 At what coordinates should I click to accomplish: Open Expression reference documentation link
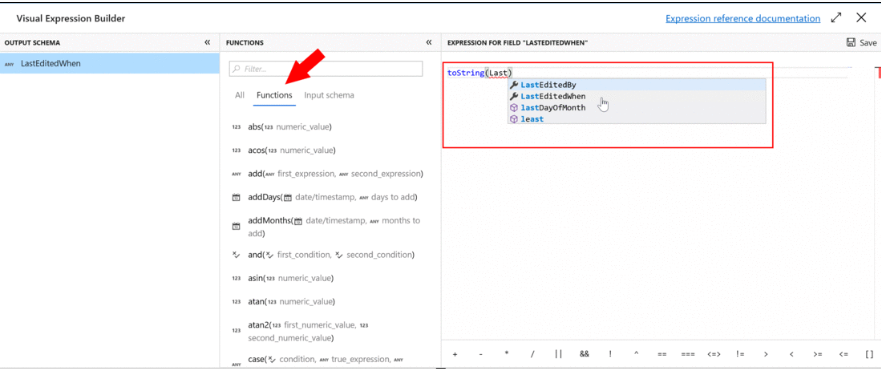[742, 19]
